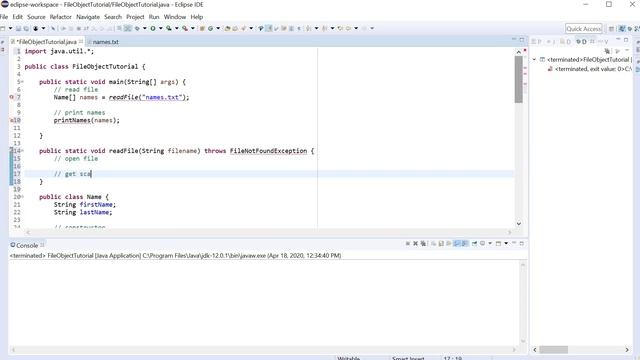640x360 pixels.
Task: Collapse the Name class fold on line 20
Action: (x=22, y=197)
